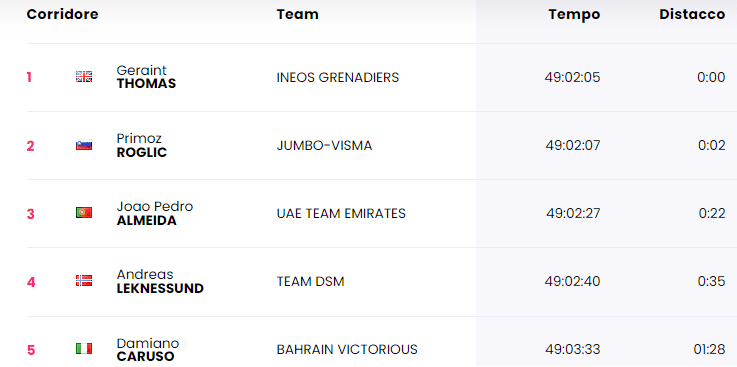Select Joao Pedro ALMEIDA rider name
The image size is (737, 367).
click(155, 213)
